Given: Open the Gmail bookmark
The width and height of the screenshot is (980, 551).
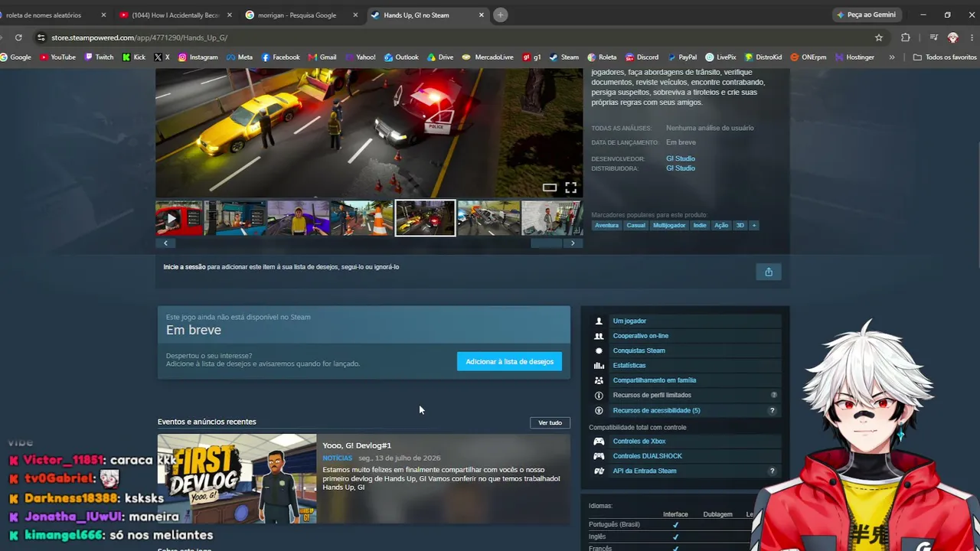Looking at the screenshot, I should [322, 57].
